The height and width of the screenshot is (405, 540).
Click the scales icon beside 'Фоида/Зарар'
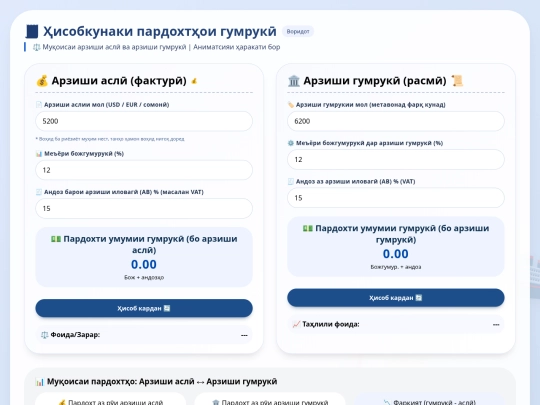(x=44, y=335)
